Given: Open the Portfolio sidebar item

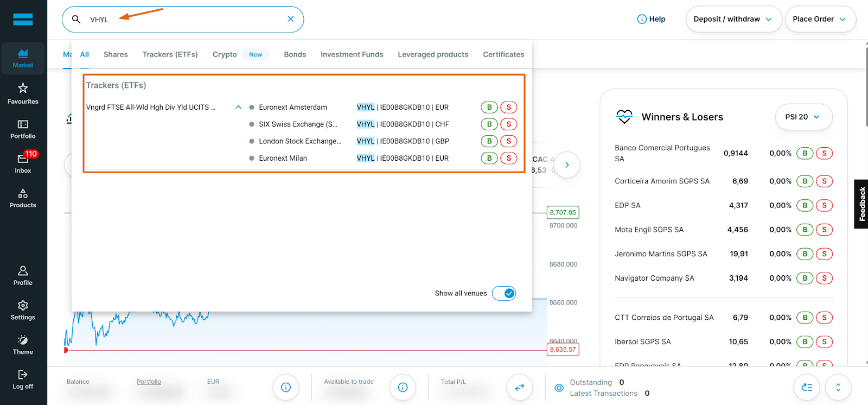Looking at the screenshot, I should click(x=23, y=130).
